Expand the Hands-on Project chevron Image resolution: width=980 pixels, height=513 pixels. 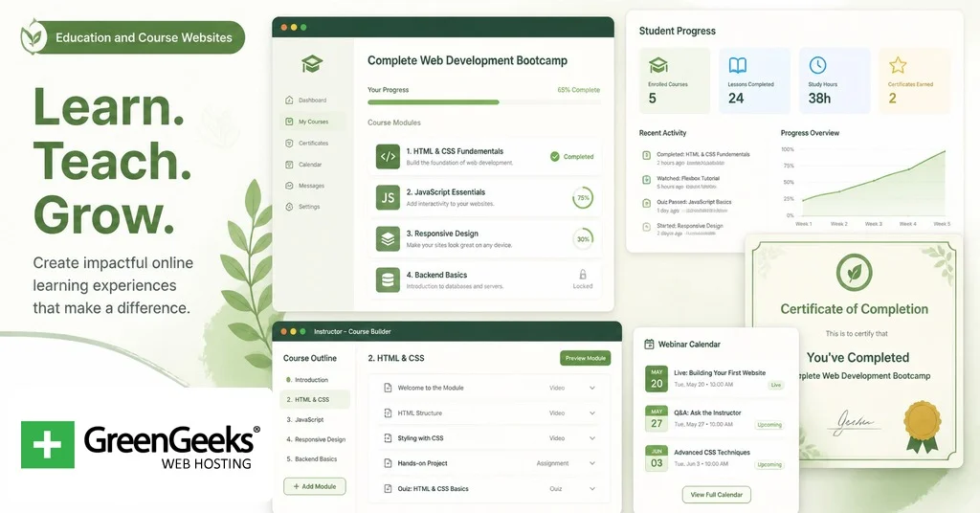591,463
